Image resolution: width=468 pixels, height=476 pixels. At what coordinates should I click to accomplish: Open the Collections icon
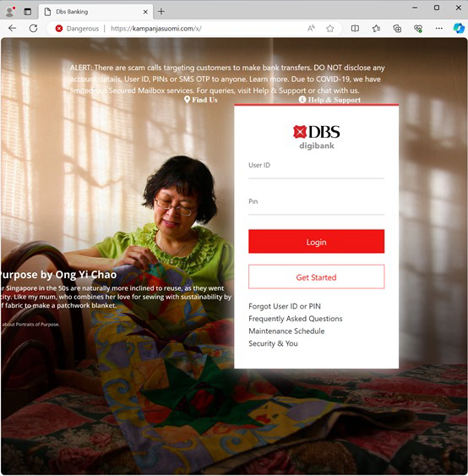[397, 29]
